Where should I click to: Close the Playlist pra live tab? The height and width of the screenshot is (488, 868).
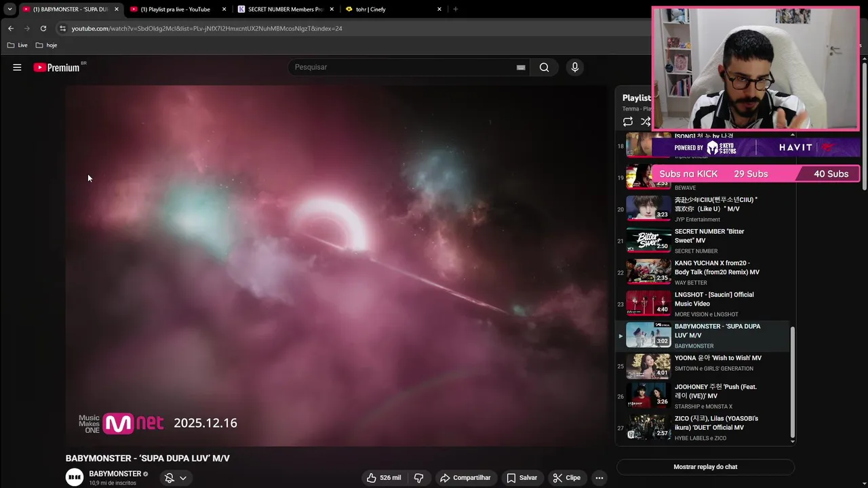point(224,9)
